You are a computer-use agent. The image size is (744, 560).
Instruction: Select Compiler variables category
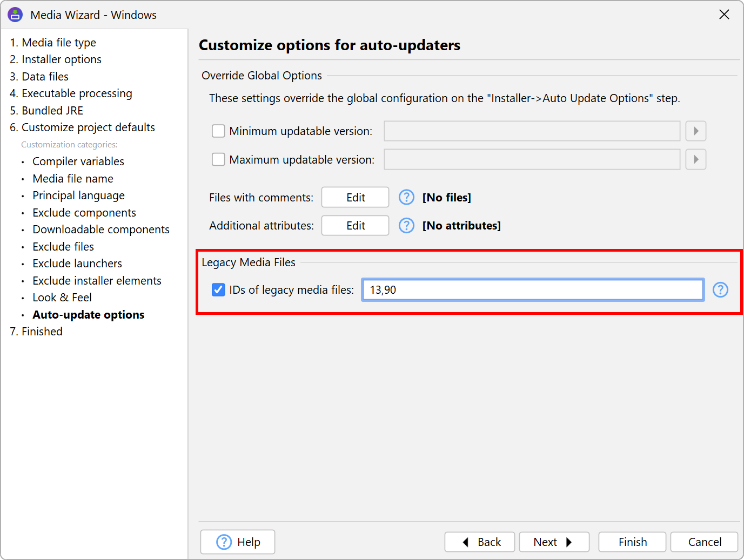78,161
